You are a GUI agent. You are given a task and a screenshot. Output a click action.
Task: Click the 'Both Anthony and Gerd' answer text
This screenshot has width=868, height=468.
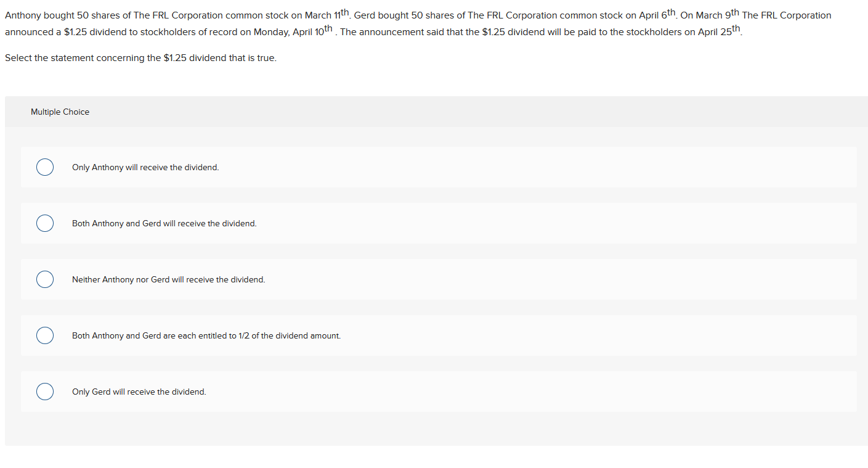[x=163, y=223]
